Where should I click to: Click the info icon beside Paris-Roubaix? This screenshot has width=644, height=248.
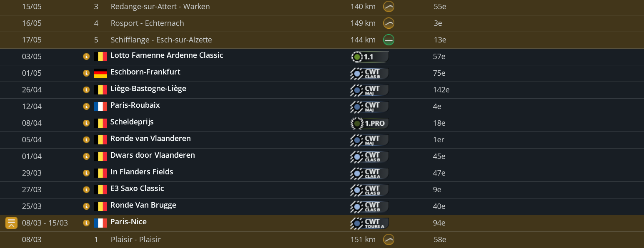click(86, 107)
